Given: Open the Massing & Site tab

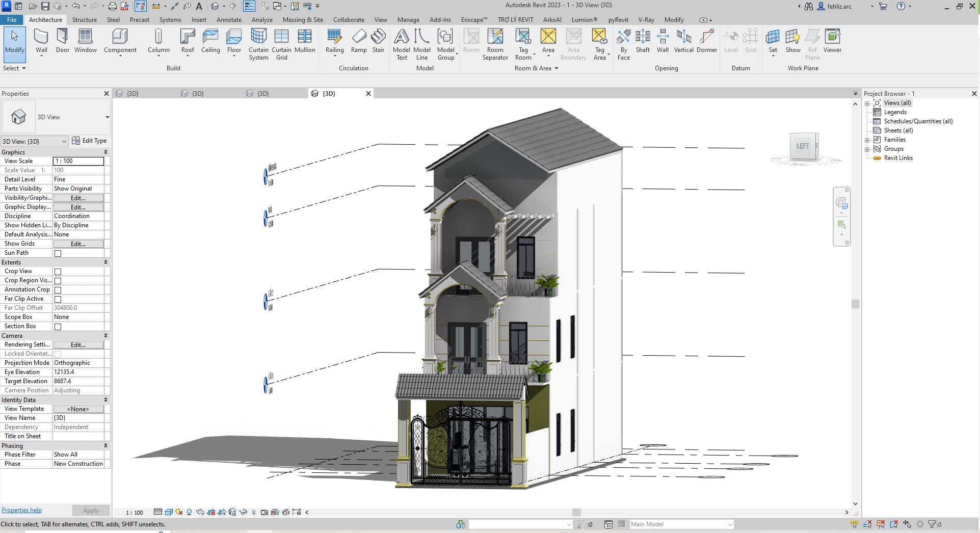Looking at the screenshot, I should point(303,20).
